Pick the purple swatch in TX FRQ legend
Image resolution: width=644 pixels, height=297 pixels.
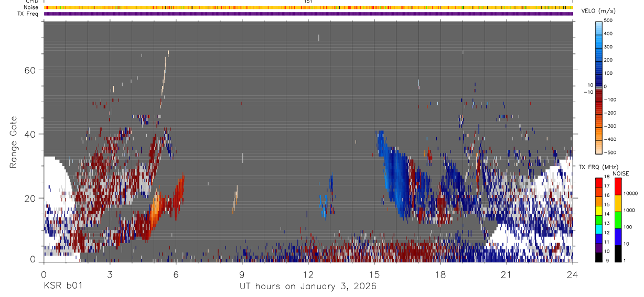point(598,249)
